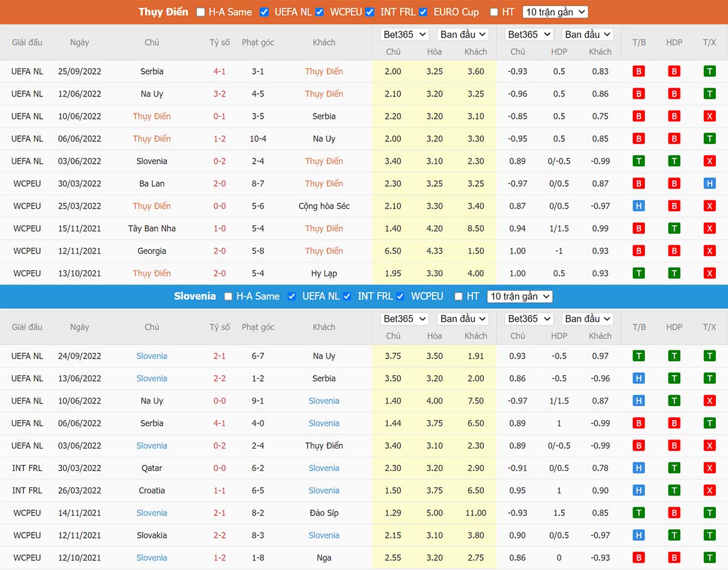Screen dimensions: 728x570
Task: Enable H-A Same checkbox in Thụy Điển header
Action: (201, 12)
